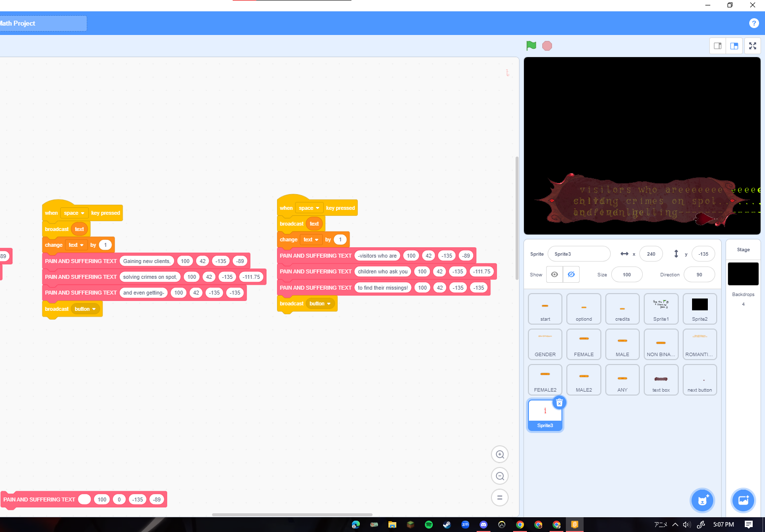Enter full screen stage mode
The image size is (765, 532).
coord(752,46)
